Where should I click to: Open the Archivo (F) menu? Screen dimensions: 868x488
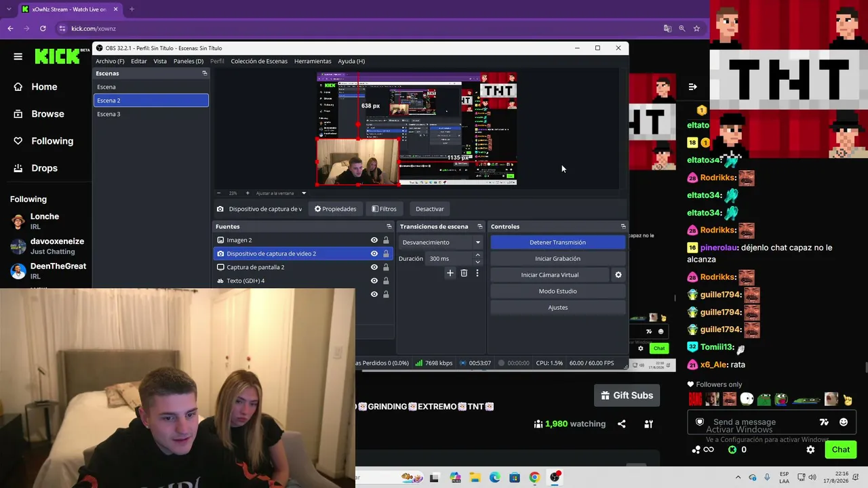110,61
